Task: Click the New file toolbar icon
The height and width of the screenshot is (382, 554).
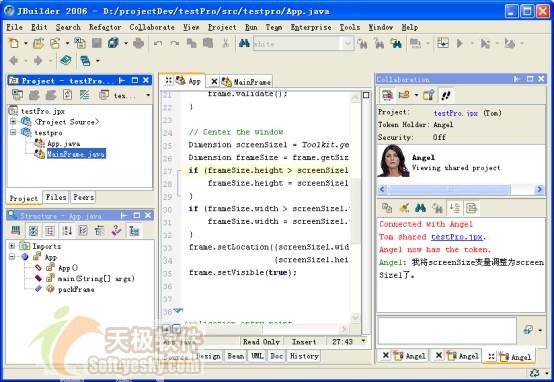Action: tap(14, 43)
